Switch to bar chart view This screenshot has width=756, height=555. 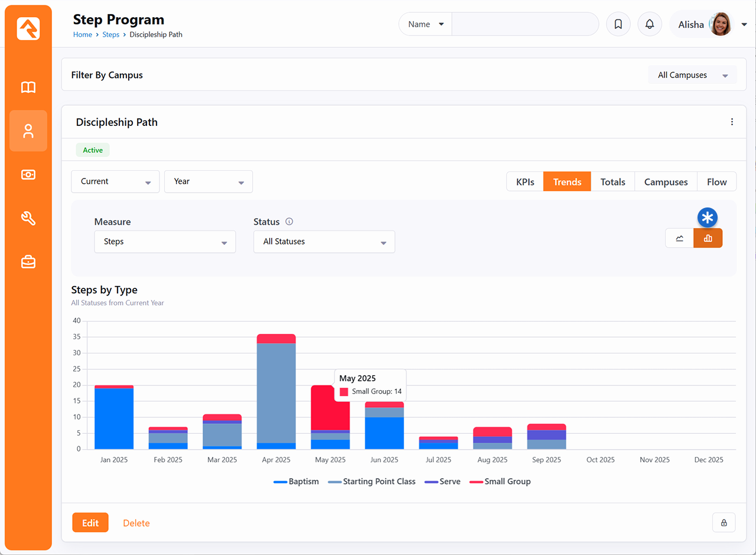tap(708, 238)
